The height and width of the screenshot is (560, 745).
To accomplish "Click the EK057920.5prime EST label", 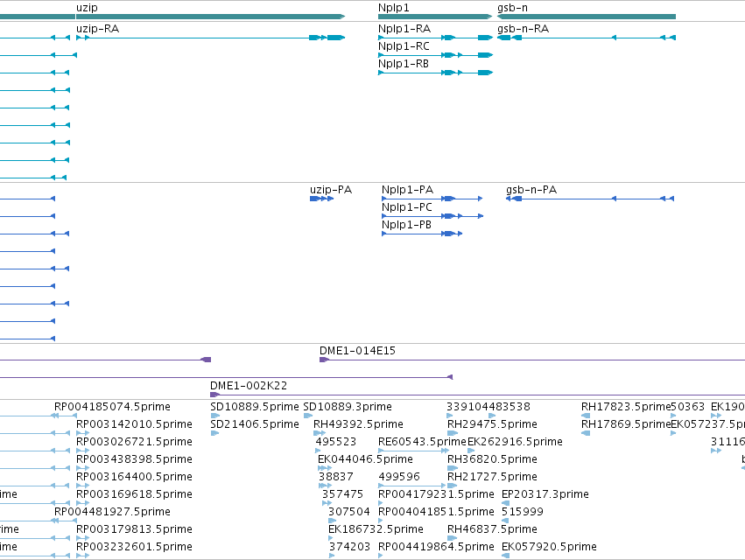I will pos(549,547).
